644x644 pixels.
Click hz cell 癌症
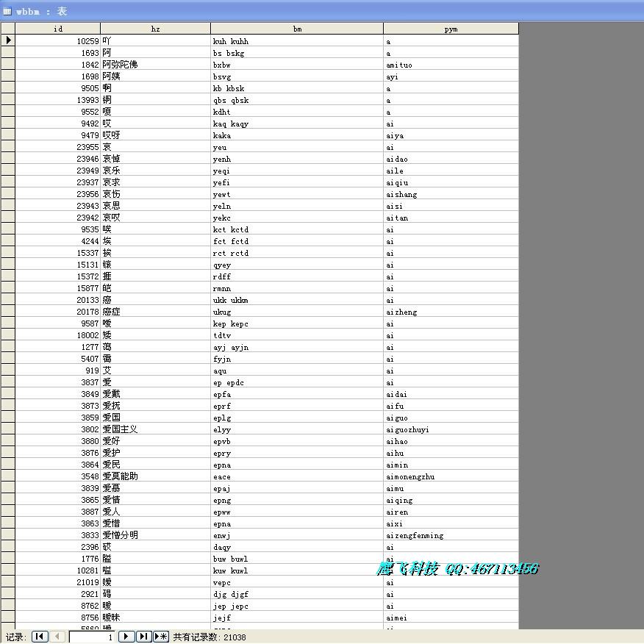(x=155, y=312)
